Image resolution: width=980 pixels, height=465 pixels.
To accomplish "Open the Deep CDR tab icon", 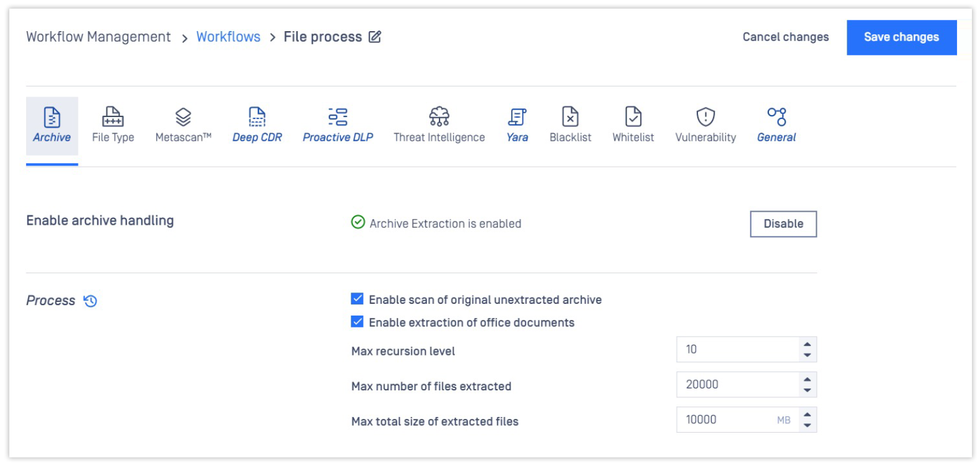I will [x=257, y=116].
